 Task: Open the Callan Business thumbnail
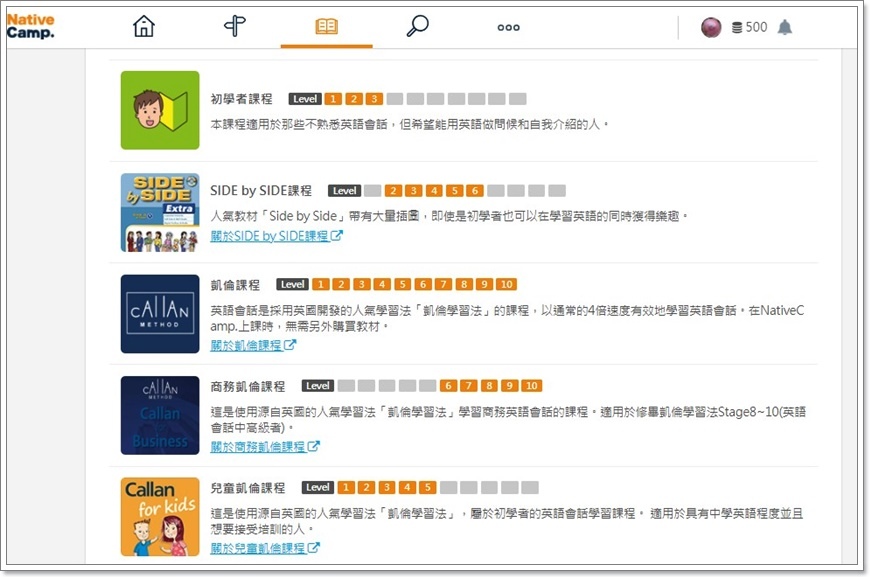[x=160, y=416]
